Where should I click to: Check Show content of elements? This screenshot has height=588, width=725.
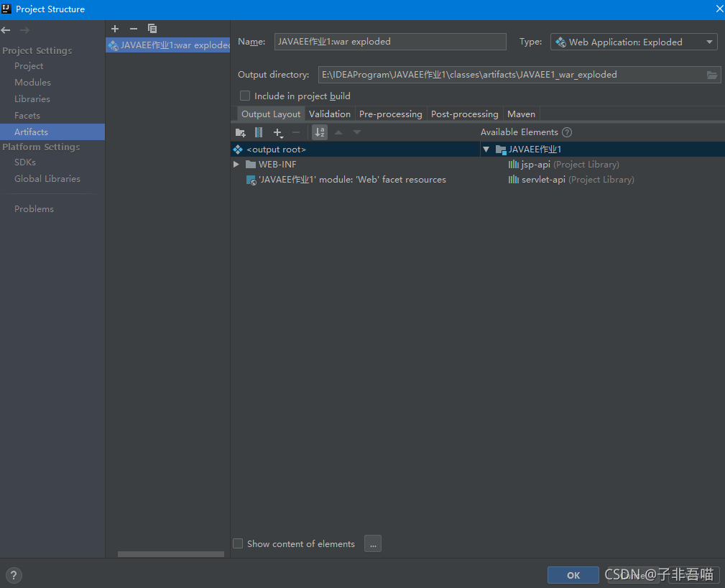click(238, 543)
